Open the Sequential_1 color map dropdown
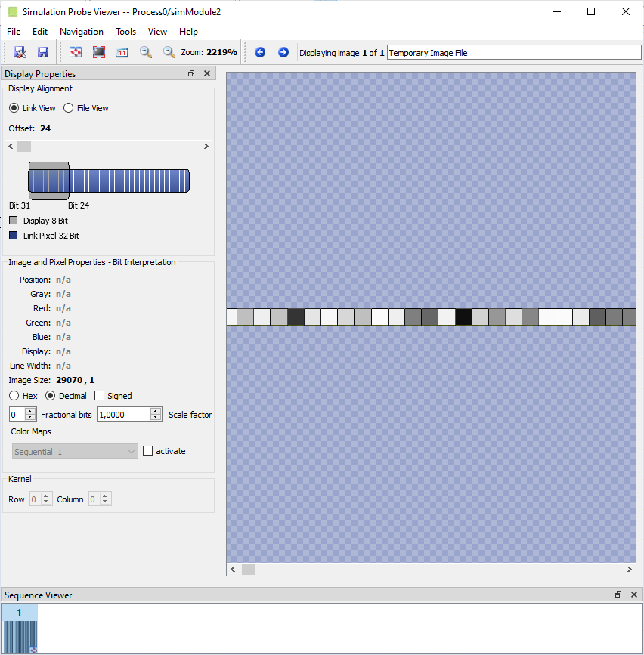 click(x=75, y=451)
